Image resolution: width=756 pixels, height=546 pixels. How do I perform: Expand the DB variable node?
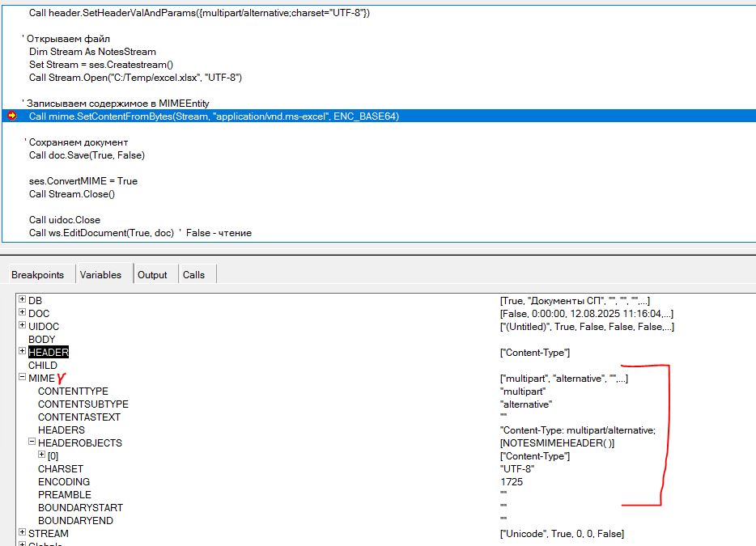pyautogui.click(x=23, y=300)
